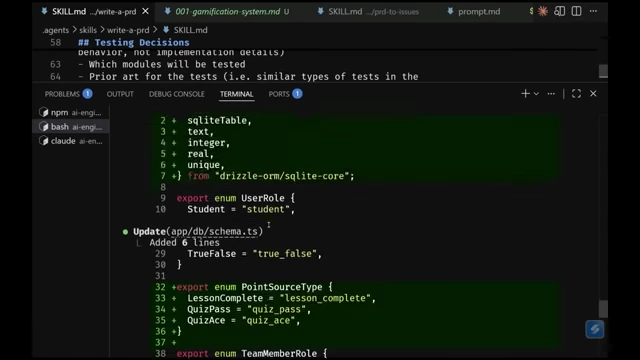The height and width of the screenshot is (360, 640).
Task: Click the npm terminal icon
Action: pyautogui.click(x=44, y=112)
